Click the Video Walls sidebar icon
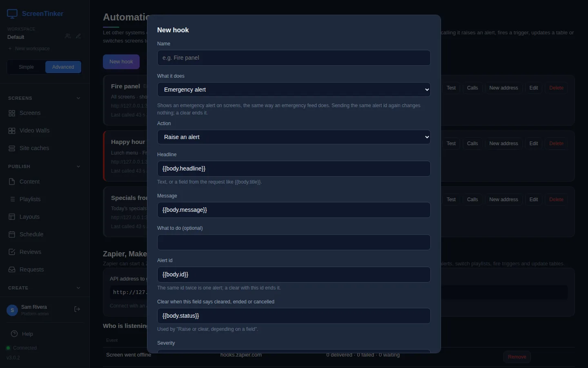 coord(12,131)
